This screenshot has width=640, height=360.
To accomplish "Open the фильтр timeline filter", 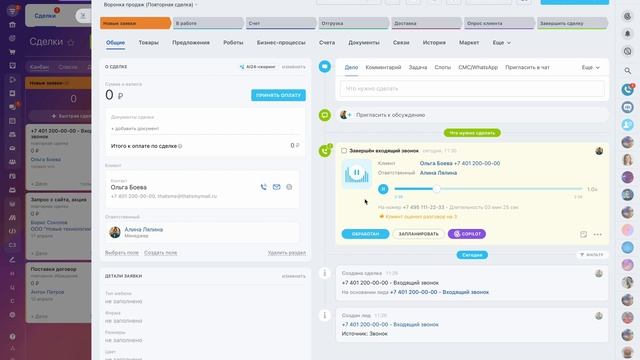I will tap(592, 254).
